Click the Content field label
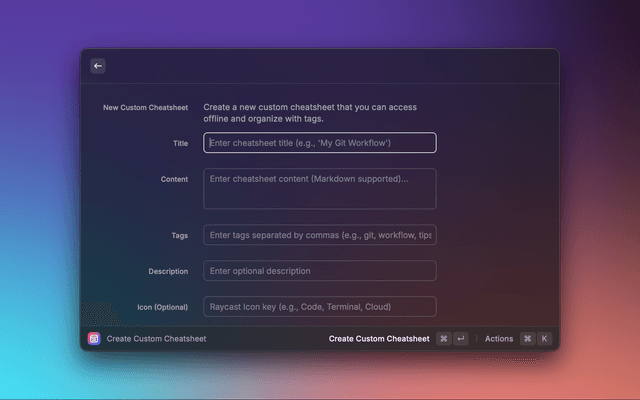The width and height of the screenshot is (640, 400). click(x=174, y=179)
